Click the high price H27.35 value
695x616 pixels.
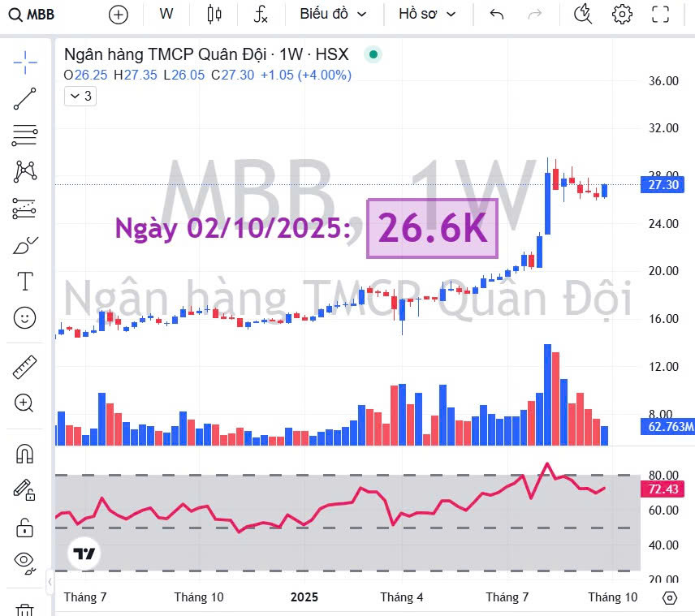point(136,75)
